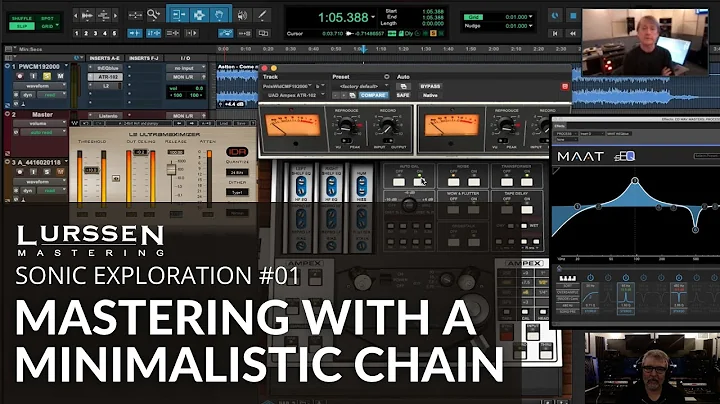Image resolution: width=720 pixels, height=404 pixels.
Task: Click COMPARE in the plugin header
Action: click(373, 95)
